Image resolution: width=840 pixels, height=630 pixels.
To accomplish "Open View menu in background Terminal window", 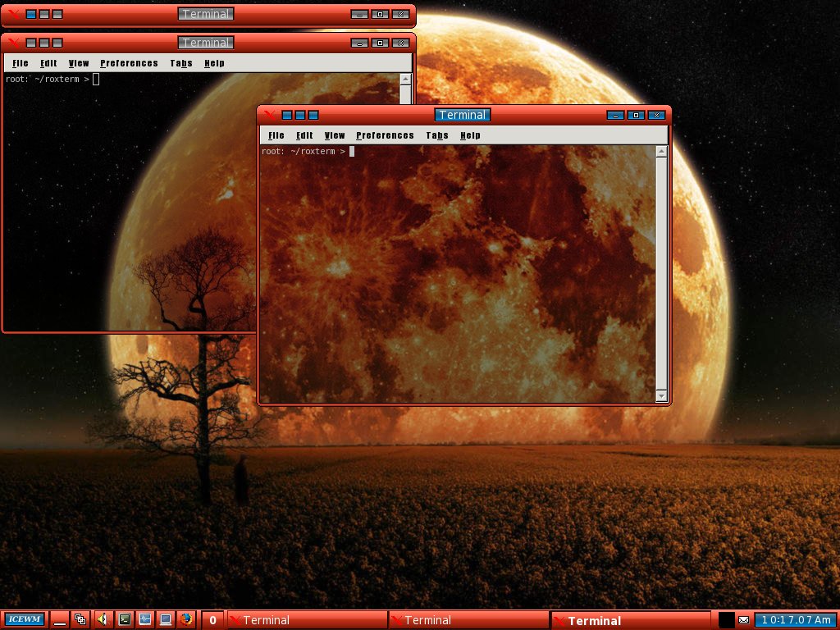I will 79,63.
